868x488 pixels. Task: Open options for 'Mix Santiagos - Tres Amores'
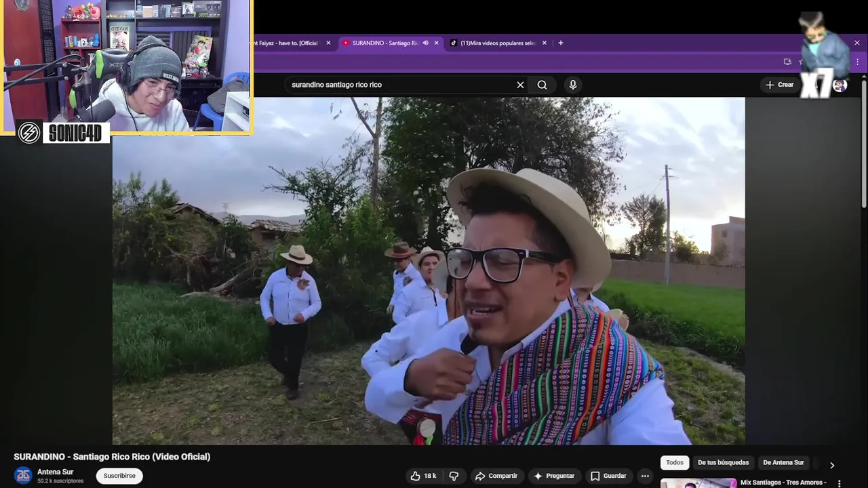840,483
